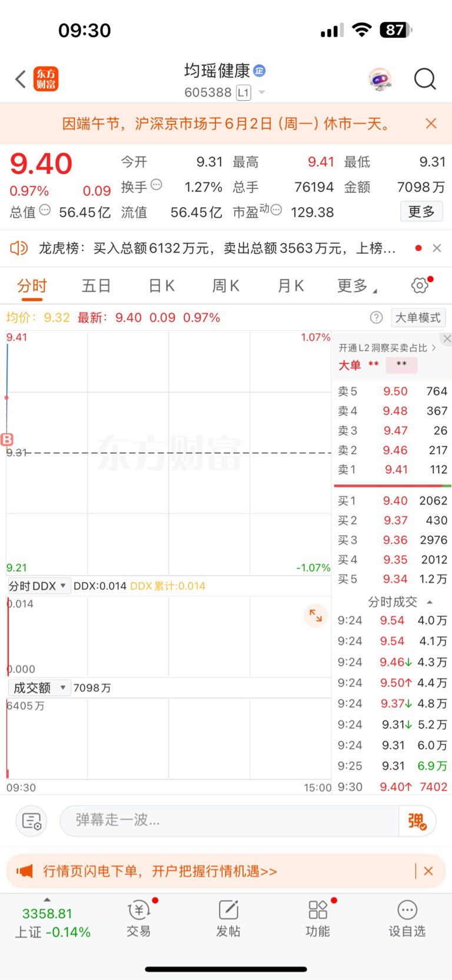Tap the 9:25 9.31 6.9万 tick row
452x980 pixels.
(x=393, y=766)
